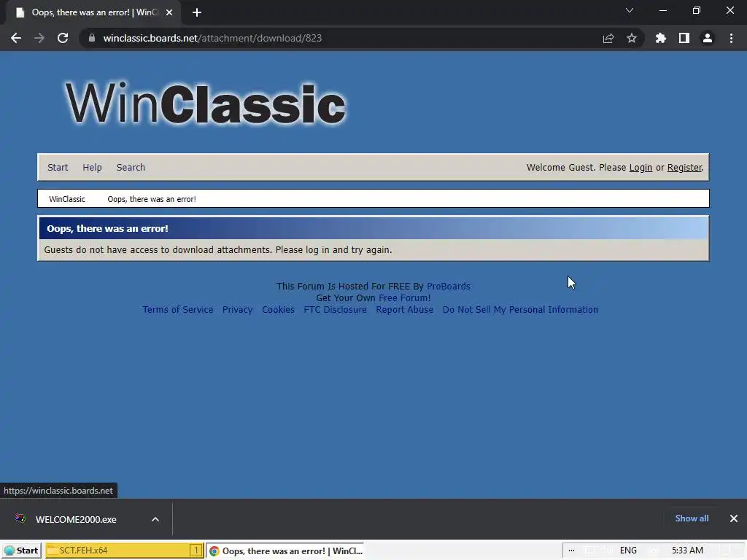This screenshot has width=747, height=560.
Task: Click the 'Oops, there was an error!' breadcrumb
Action: [x=152, y=199]
